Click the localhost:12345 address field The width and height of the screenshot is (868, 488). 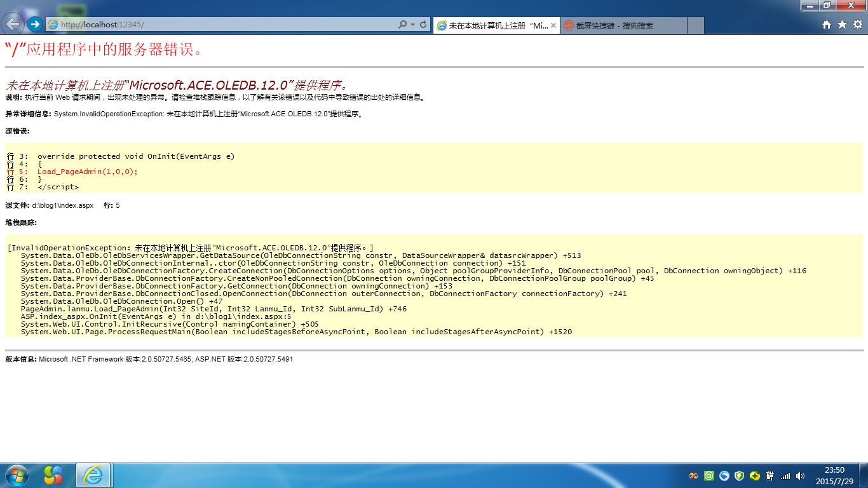point(222,25)
